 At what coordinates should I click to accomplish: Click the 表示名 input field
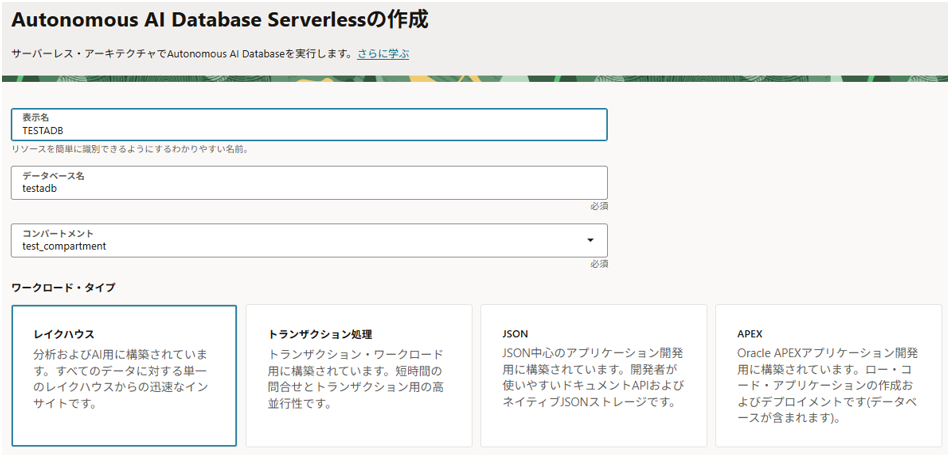point(309,124)
